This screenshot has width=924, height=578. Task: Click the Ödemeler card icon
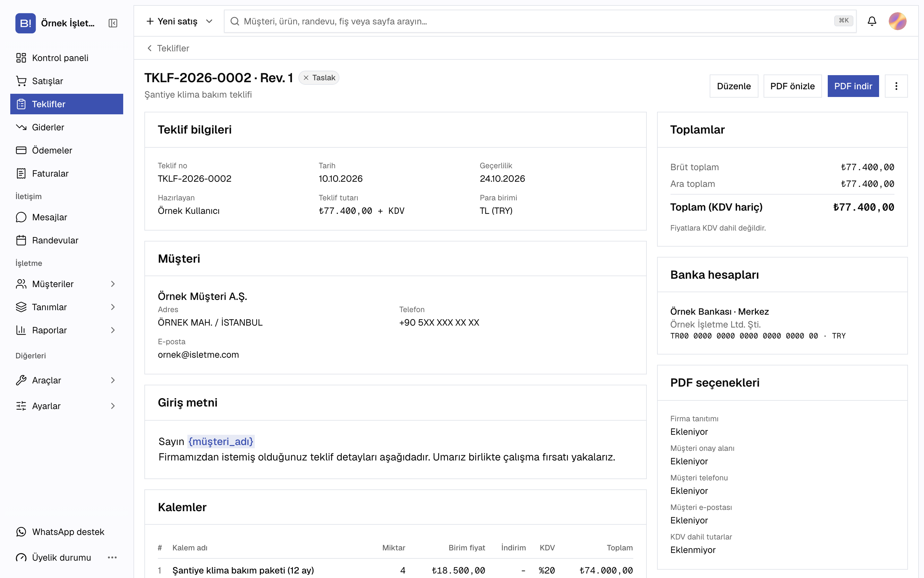tap(21, 150)
